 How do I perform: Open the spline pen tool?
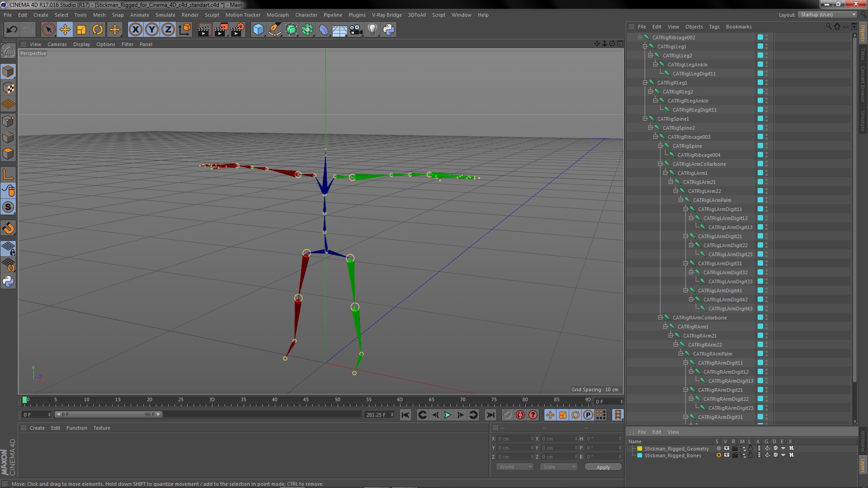[274, 30]
